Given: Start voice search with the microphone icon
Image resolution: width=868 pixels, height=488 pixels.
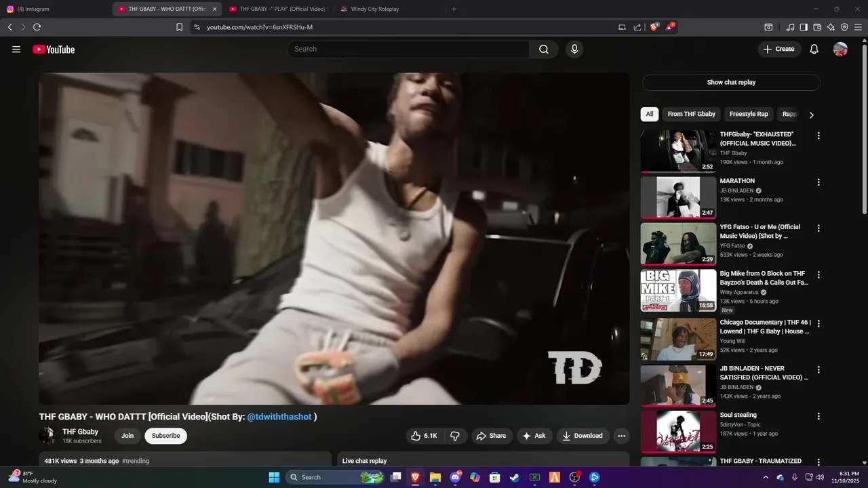Looking at the screenshot, I should pyautogui.click(x=574, y=49).
